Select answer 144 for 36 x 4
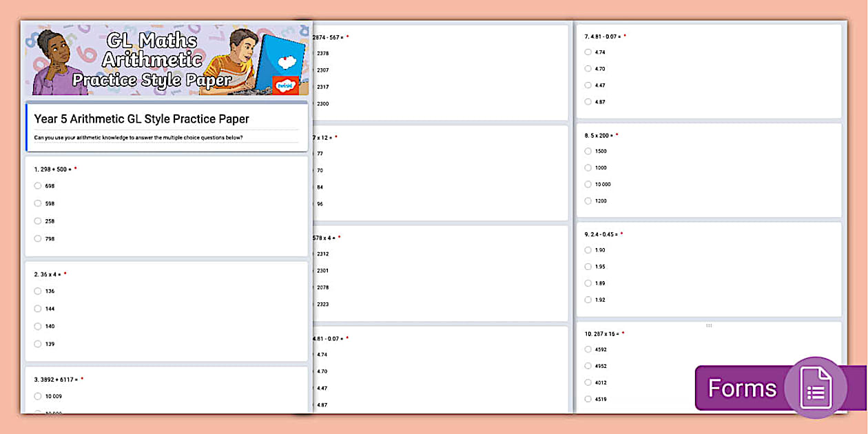This screenshot has height=434, width=868. (x=38, y=308)
